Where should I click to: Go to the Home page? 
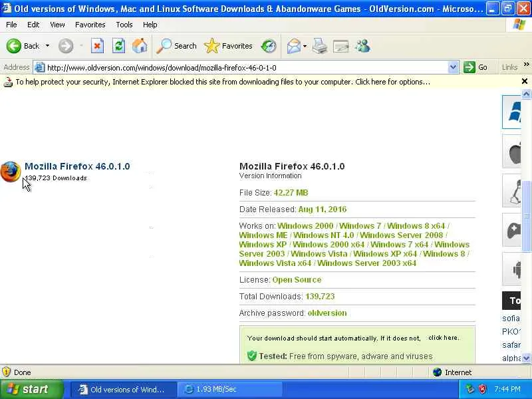pos(140,46)
